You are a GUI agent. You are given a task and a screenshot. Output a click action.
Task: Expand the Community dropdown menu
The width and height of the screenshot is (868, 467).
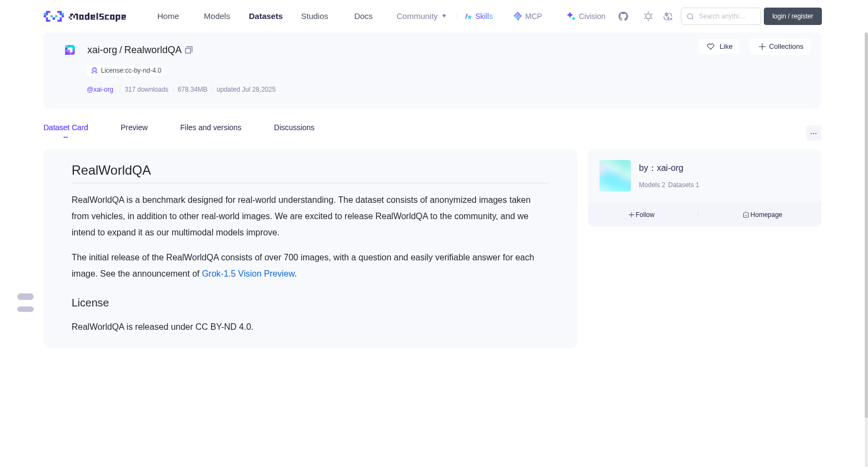point(422,16)
